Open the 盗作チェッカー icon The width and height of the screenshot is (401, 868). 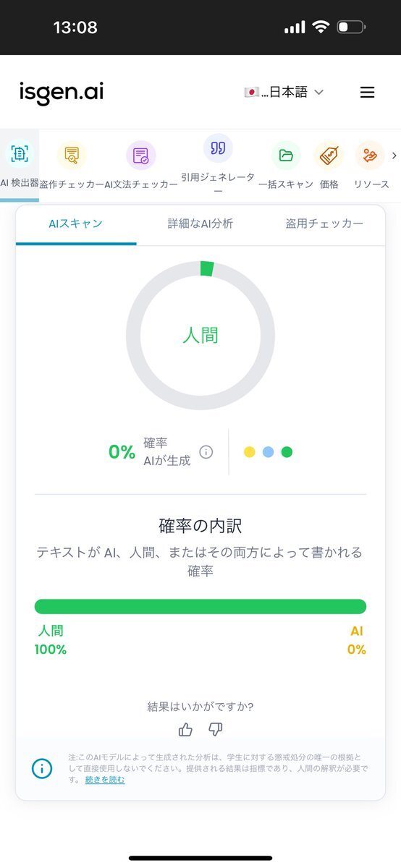(x=72, y=155)
